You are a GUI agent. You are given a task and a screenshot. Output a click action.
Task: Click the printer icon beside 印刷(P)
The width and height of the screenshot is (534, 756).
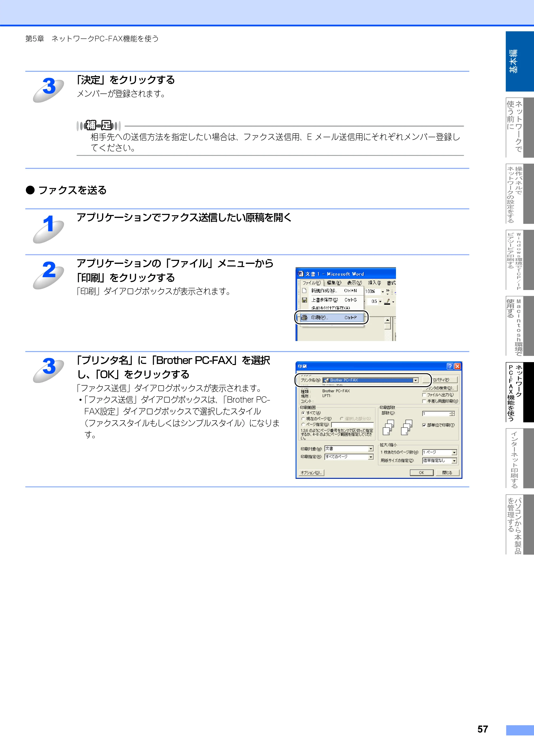tap(305, 318)
